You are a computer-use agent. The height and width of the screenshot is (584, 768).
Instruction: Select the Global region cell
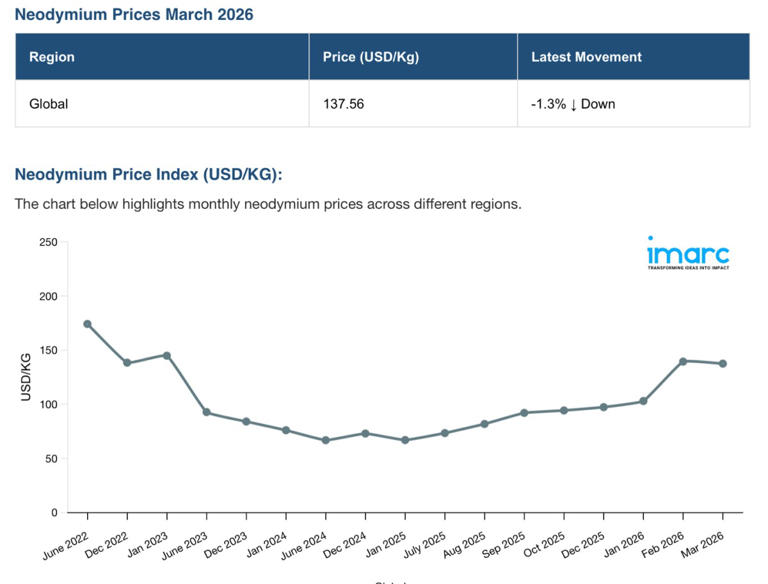(49, 104)
